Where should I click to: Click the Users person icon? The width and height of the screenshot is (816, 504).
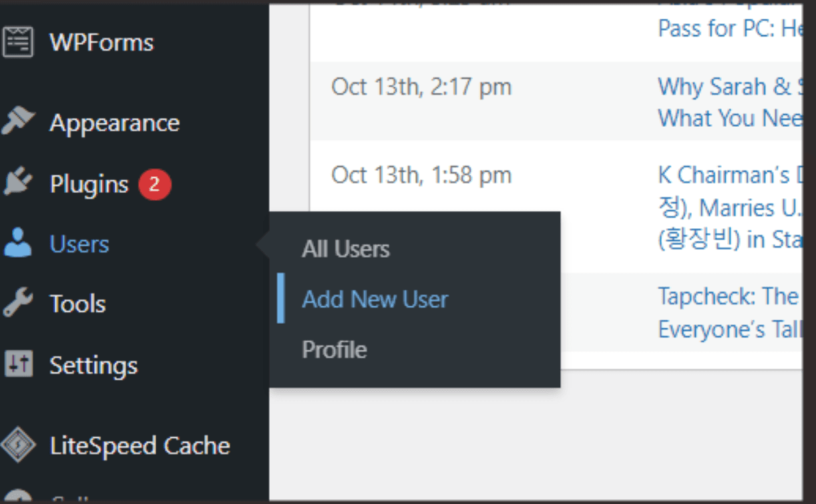coord(17,244)
